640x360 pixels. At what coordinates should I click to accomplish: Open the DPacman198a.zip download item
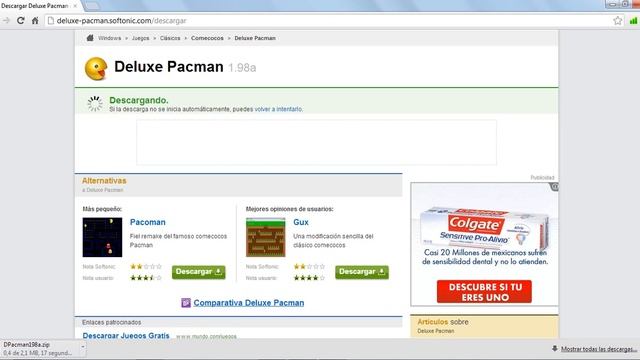[39, 349]
